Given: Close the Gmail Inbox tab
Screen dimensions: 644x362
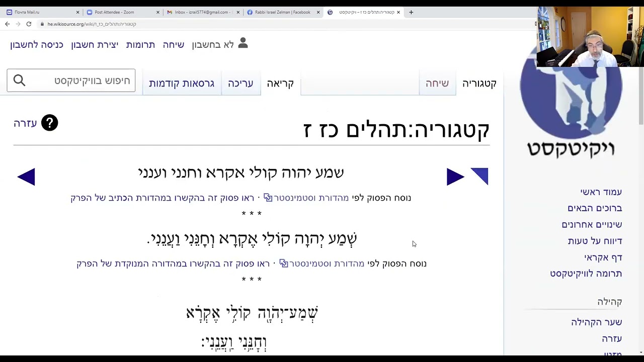Looking at the screenshot, I should click(x=238, y=12).
